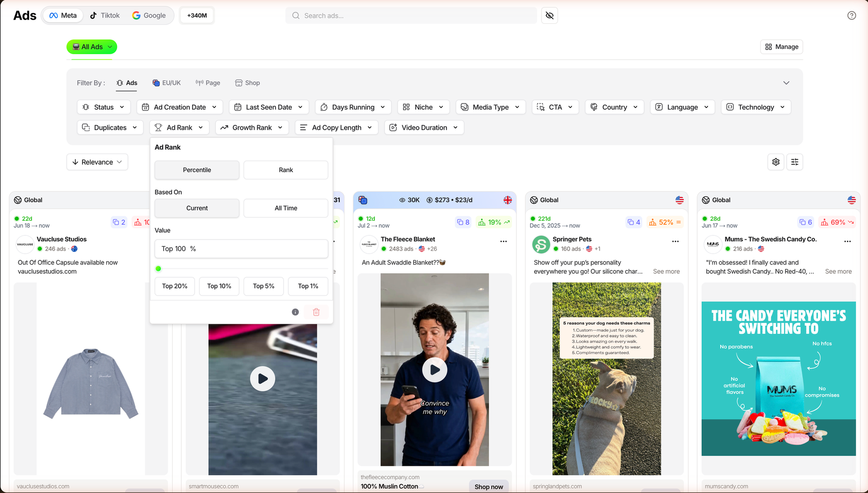The image size is (868, 493).
Task: Open three-dot menu on The Fleece Blanket card
Action: pyautogui.click(x=503, y=241)
